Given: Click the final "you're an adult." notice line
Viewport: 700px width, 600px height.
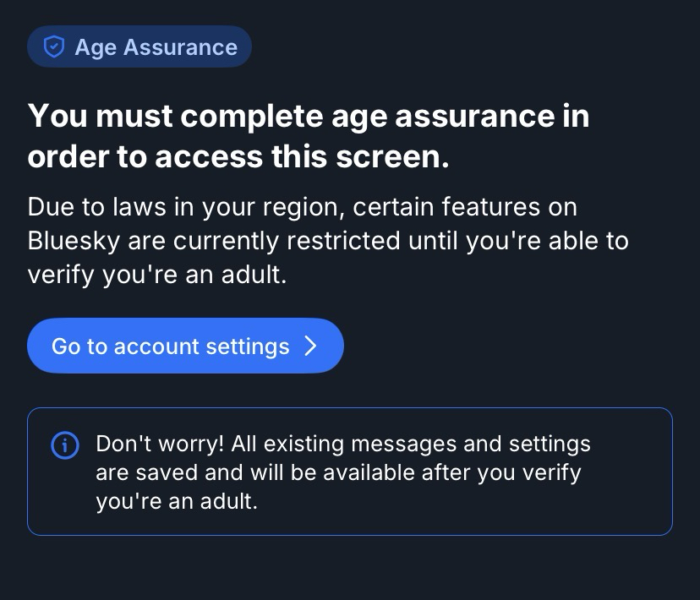Looking at the screenshot, I should pyautogui.click(x=176, y=500).
